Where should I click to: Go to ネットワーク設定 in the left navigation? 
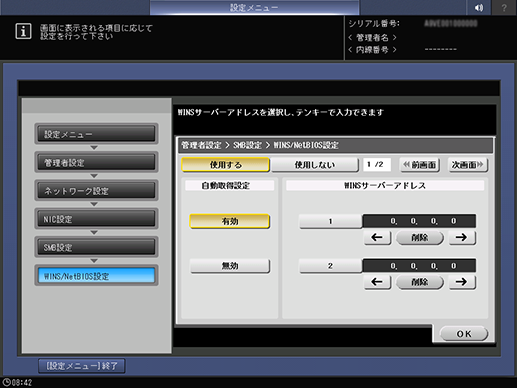click(96, 191)
